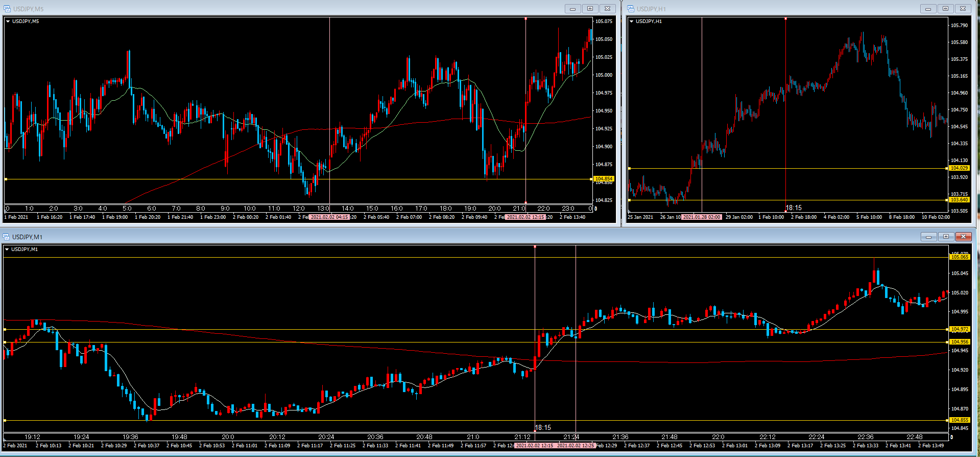Viewport: 980px width, 457px height.
Task: Select the 104.029 price label on H1 chart
Action: 959,168
